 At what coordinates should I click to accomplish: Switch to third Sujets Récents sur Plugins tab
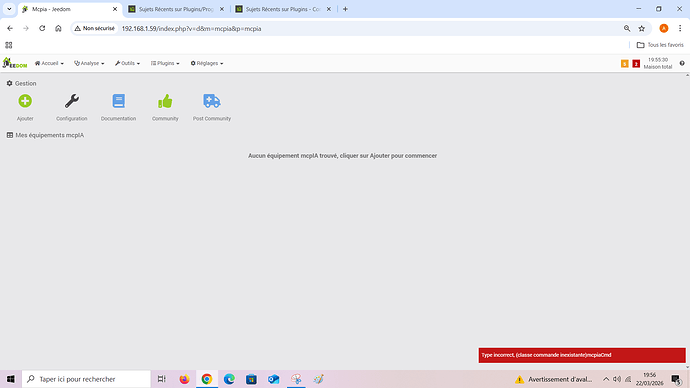(x=283, y=9)
